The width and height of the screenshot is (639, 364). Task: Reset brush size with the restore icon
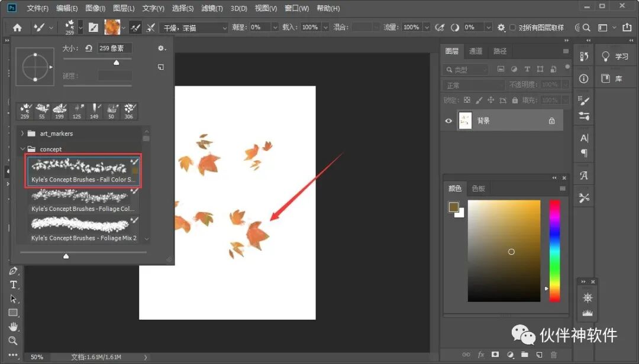[x=88, y=48]
